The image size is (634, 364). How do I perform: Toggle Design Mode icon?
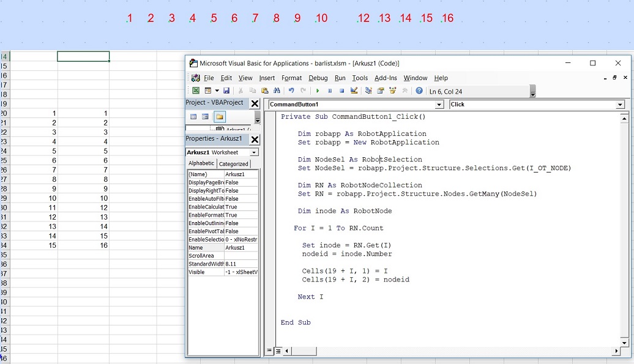[354, 91]
